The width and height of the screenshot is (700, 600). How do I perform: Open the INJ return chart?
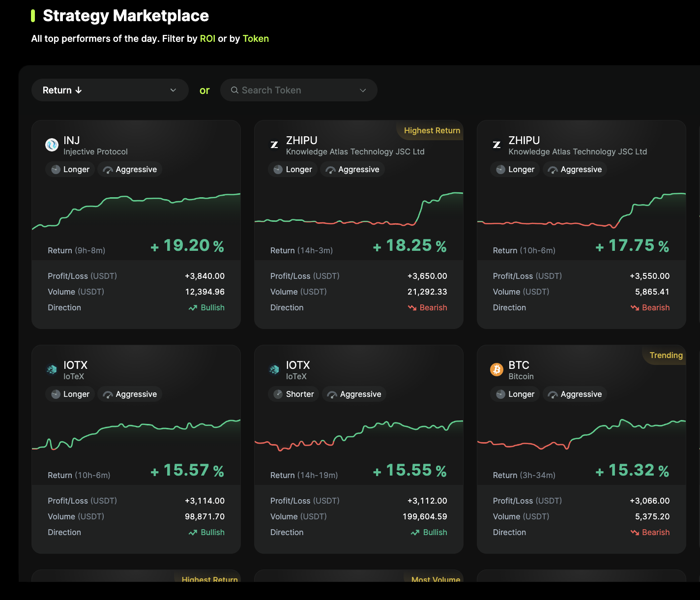pyautogui.click(x=136, y=212)
